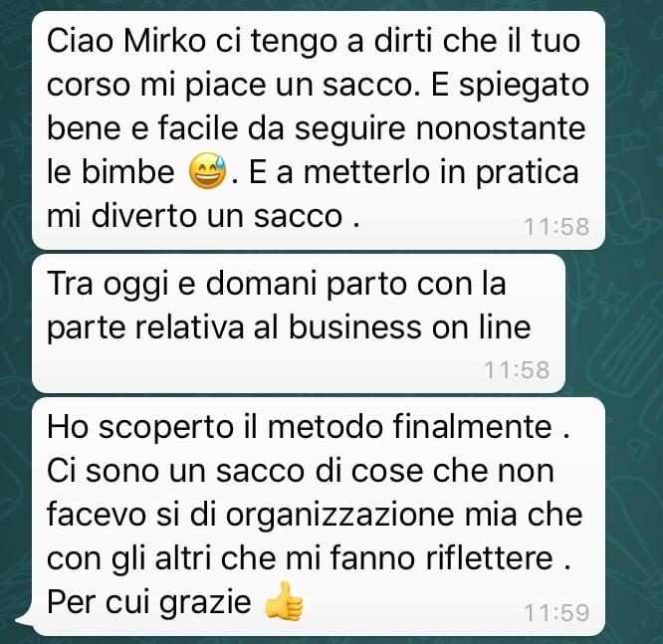
Task: Click the text 'mi diverto un sacco'
Action: coord(194,216)
